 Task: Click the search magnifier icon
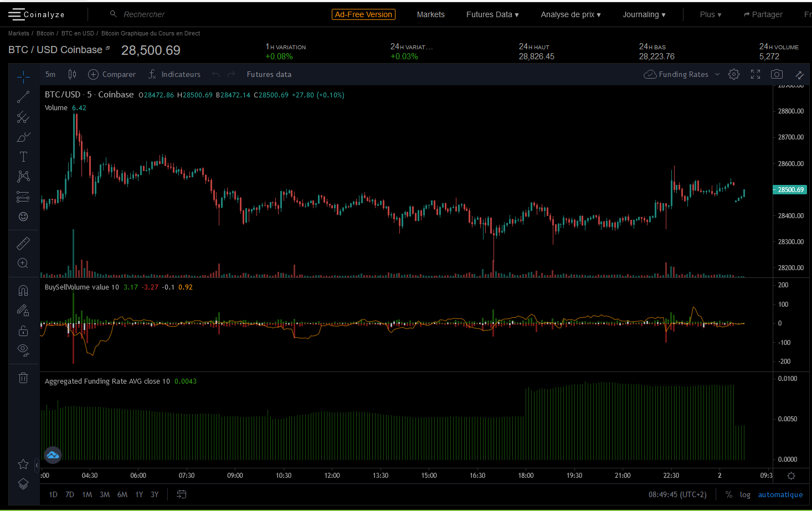click(x=114, y=14)
